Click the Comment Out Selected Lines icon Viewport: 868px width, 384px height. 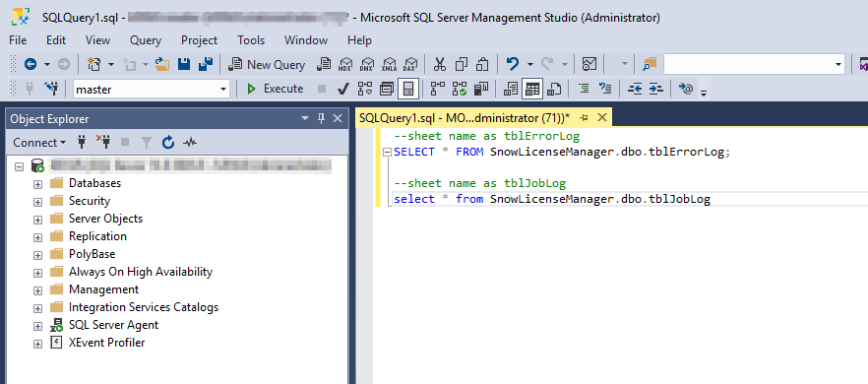tap(584, 89)
